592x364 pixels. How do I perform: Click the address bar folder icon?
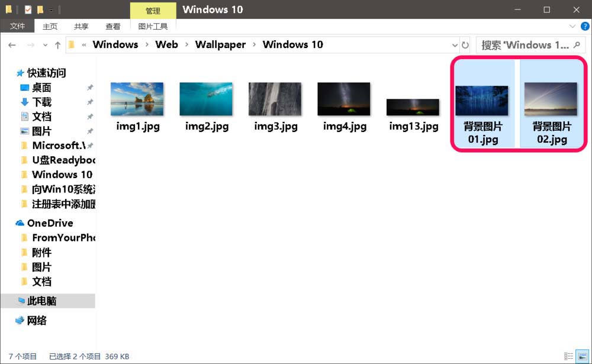pos(72,45)
